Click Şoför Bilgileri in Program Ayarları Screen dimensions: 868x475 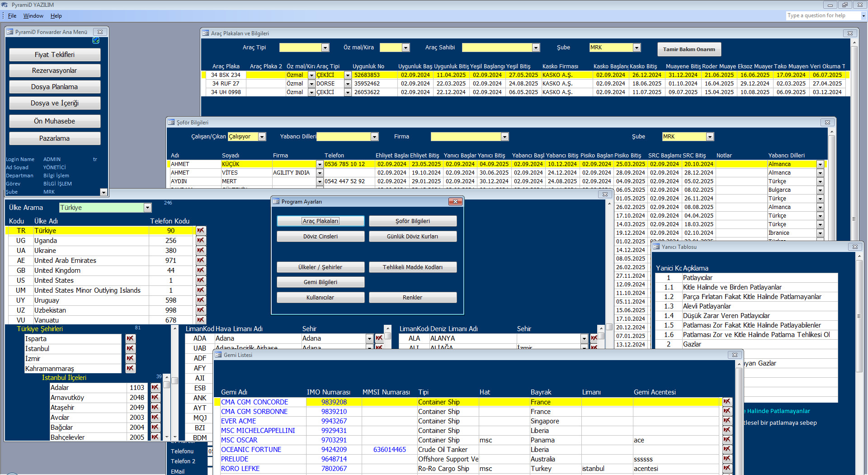413,221
